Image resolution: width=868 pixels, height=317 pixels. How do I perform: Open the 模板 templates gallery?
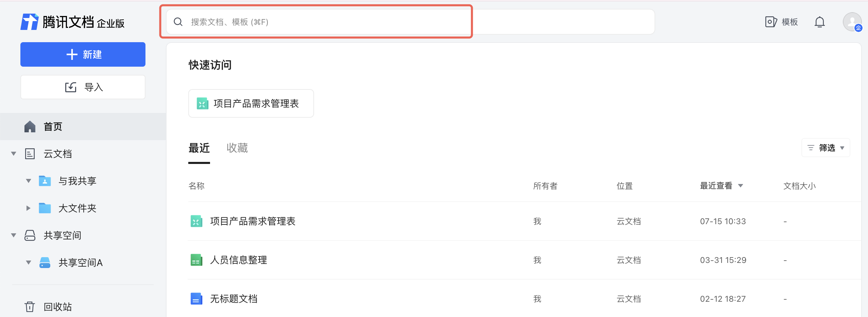(x=781, y=22)
